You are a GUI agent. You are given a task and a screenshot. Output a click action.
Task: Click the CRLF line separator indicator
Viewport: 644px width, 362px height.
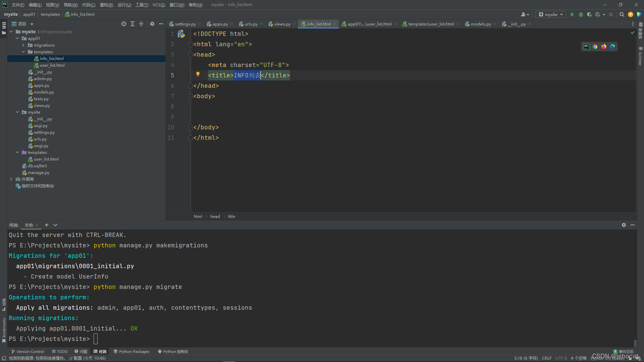point(546,358)
